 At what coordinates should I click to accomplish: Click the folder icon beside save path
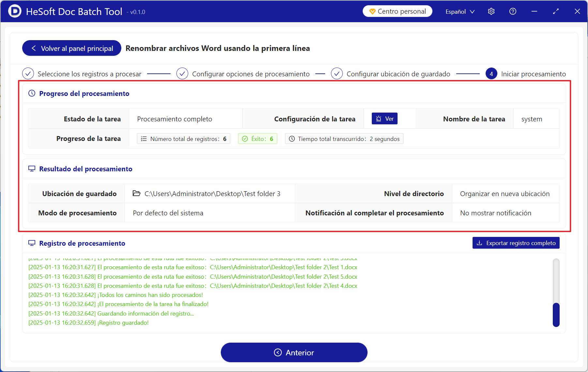[136, 194]
